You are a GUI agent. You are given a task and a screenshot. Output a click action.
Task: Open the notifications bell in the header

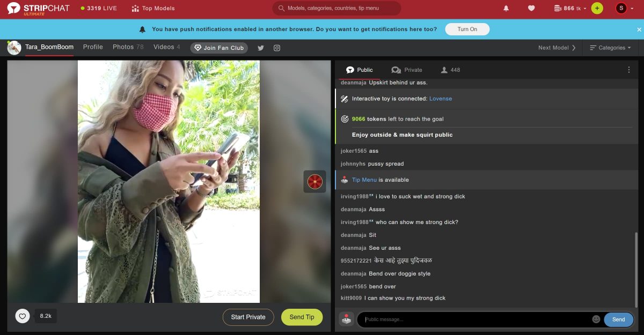click(506, 8)
